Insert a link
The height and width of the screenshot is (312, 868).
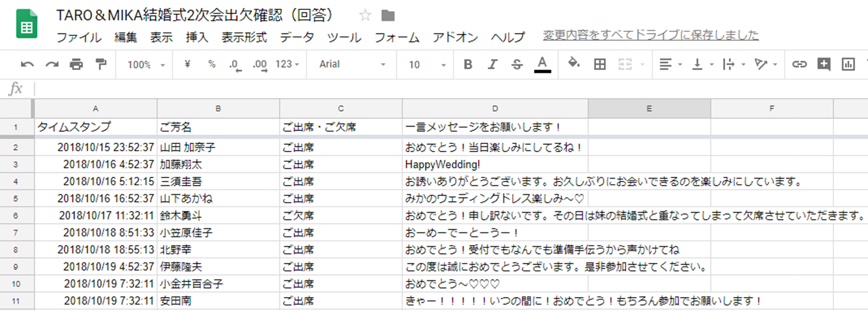click(799, 64)
